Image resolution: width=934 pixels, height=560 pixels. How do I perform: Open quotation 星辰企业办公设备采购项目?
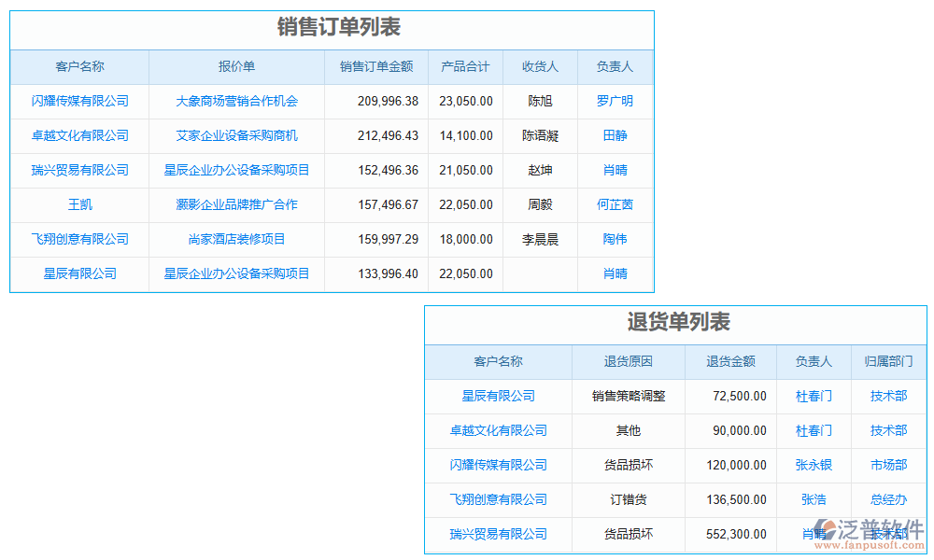tap(235, 170)
